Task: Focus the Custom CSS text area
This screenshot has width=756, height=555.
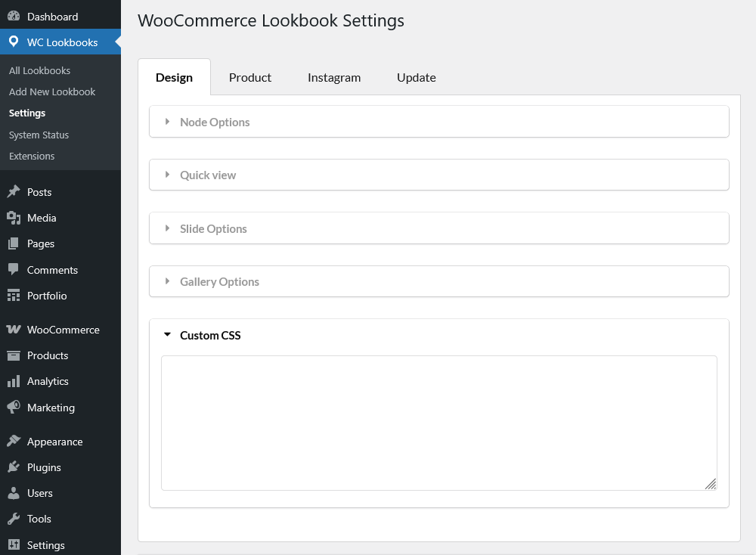Action: point(438,423)
